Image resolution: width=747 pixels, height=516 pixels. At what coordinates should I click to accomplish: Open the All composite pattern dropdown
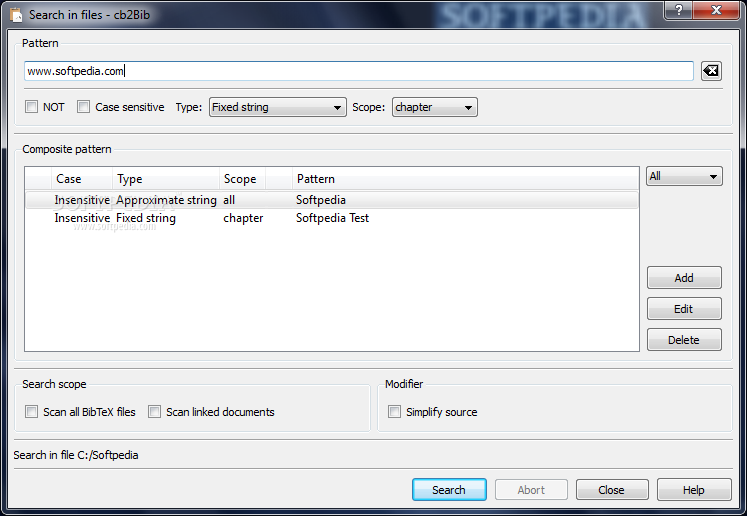click(684, 176)
